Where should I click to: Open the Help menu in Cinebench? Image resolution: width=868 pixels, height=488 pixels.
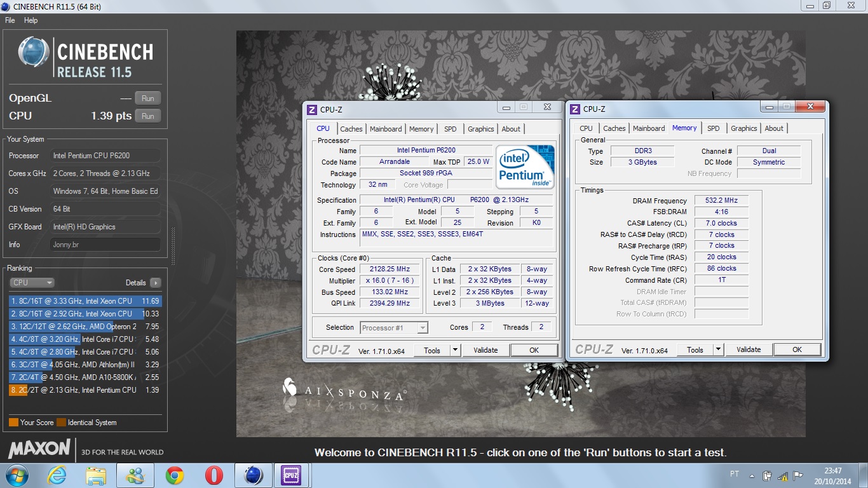[31, 20]
